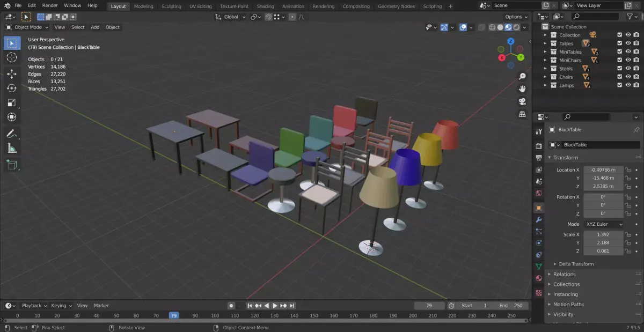Screen dimensions: 644x332
Task: Open the File menu
Action: click(x=18, y=5)
